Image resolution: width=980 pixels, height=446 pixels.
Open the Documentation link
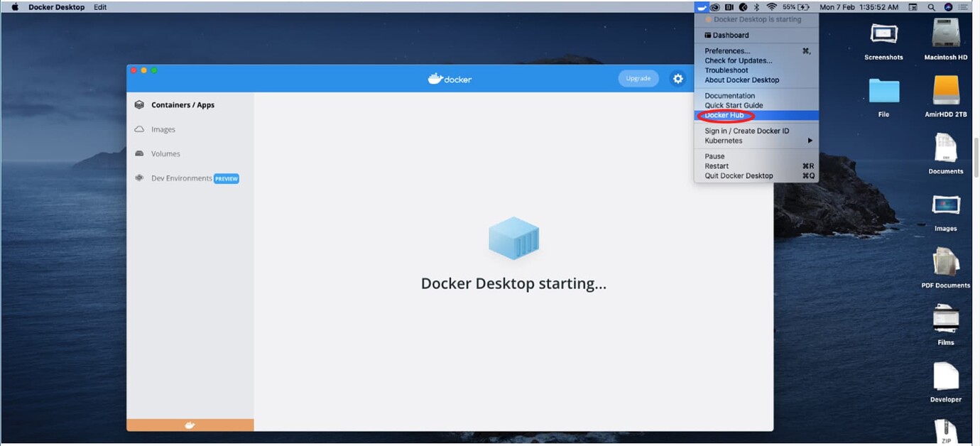(729, 95)
